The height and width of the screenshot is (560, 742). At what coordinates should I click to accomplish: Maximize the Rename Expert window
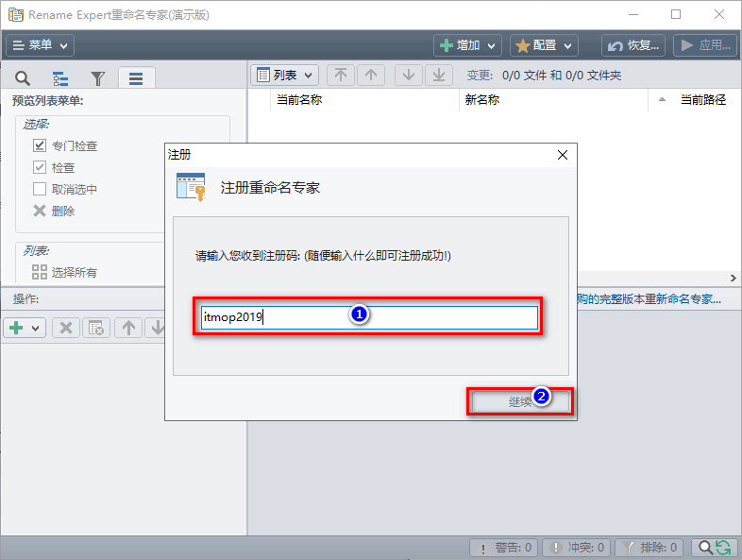[x=676, y=15]
